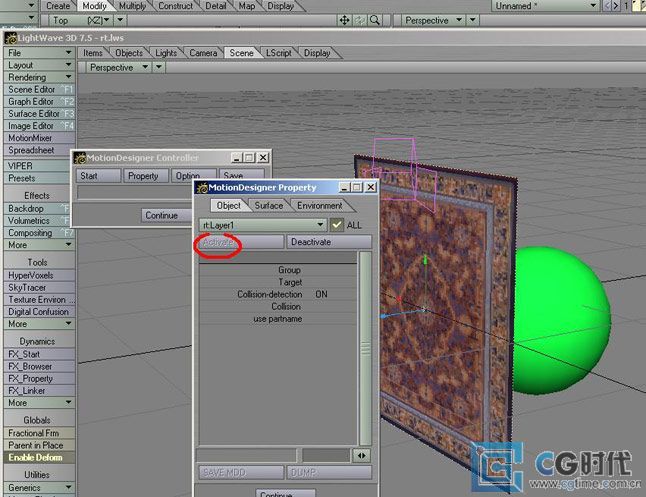Screen dimensions: 646x497
Task: Click the rotate view icon in top toolbar
Action: [360, 20]
